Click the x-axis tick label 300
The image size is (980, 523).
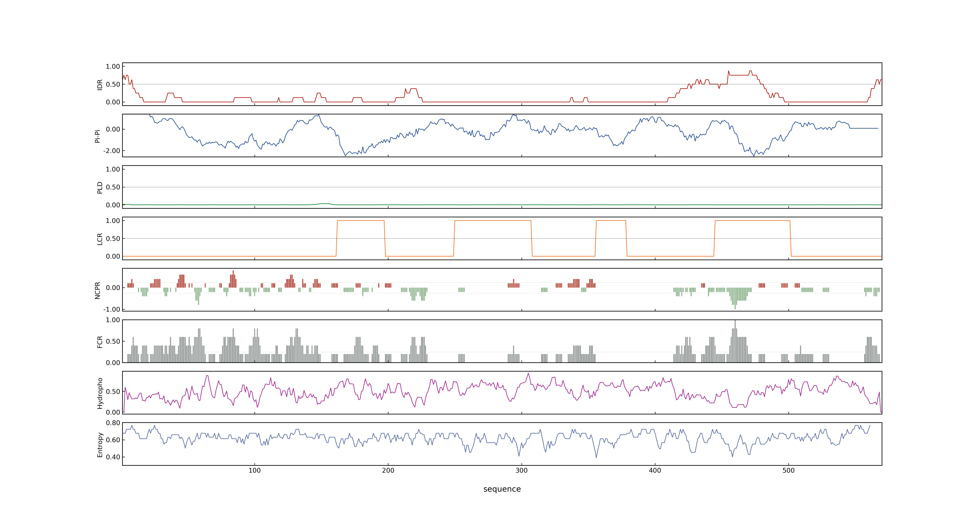click(x=522, y=470)
